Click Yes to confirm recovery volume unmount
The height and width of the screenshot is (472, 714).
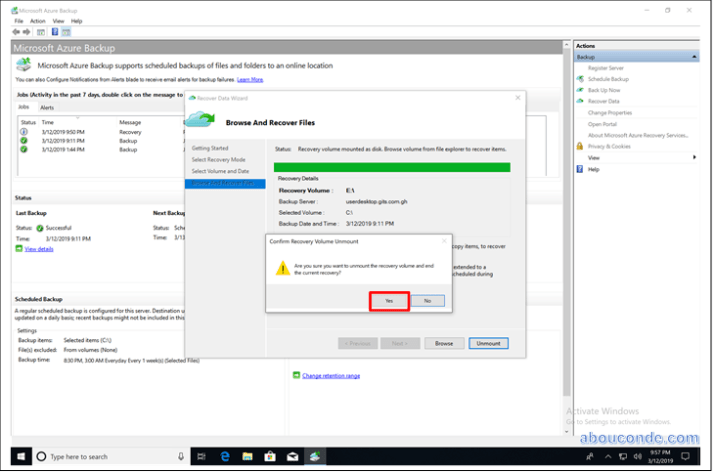coord(389,300)
